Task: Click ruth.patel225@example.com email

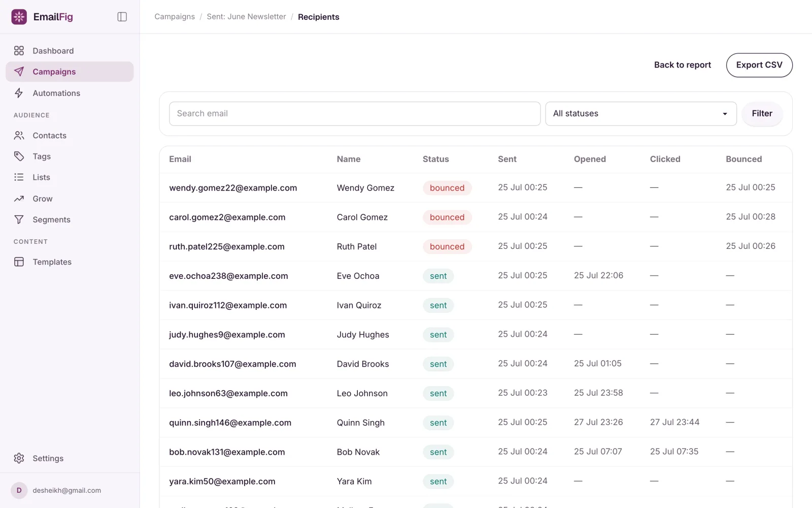Action: coord(227,247)
